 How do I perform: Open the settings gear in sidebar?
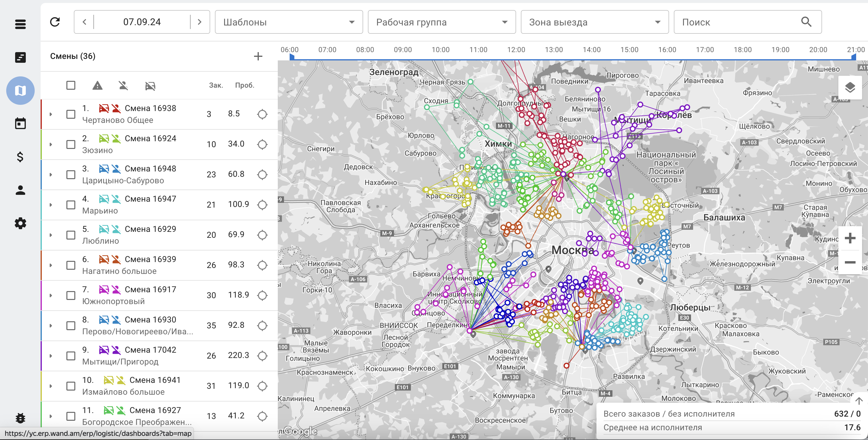tap(20, 223)
